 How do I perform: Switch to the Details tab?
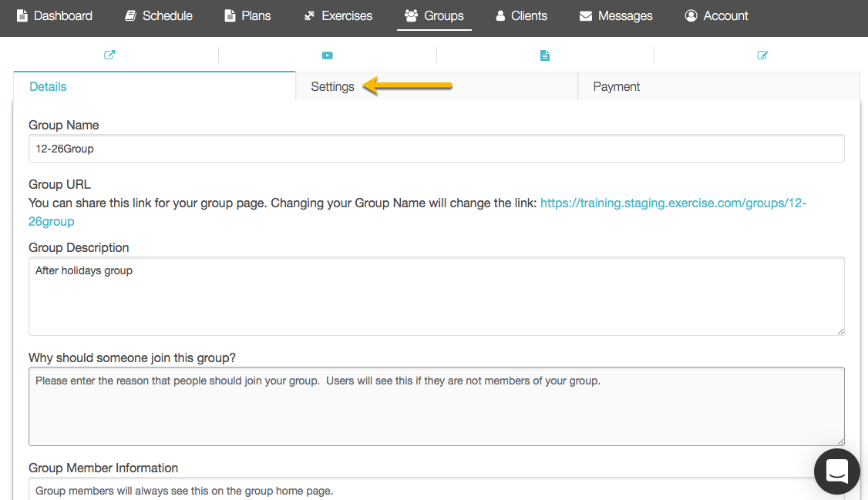click(x=154, y=86)
